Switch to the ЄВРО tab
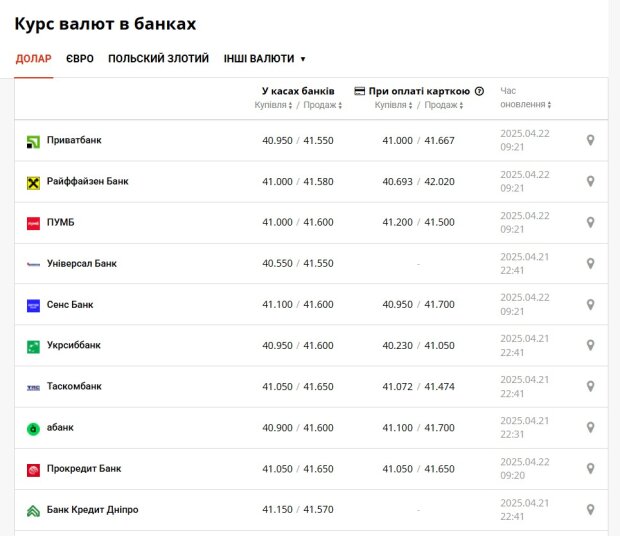 click(80, 59)
